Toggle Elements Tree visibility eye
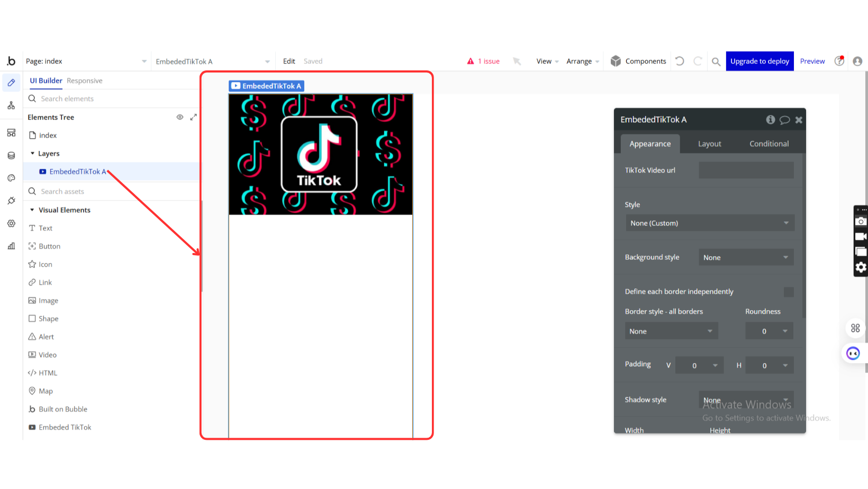Viewport: 868px width, 489px height. click(180, 117)
